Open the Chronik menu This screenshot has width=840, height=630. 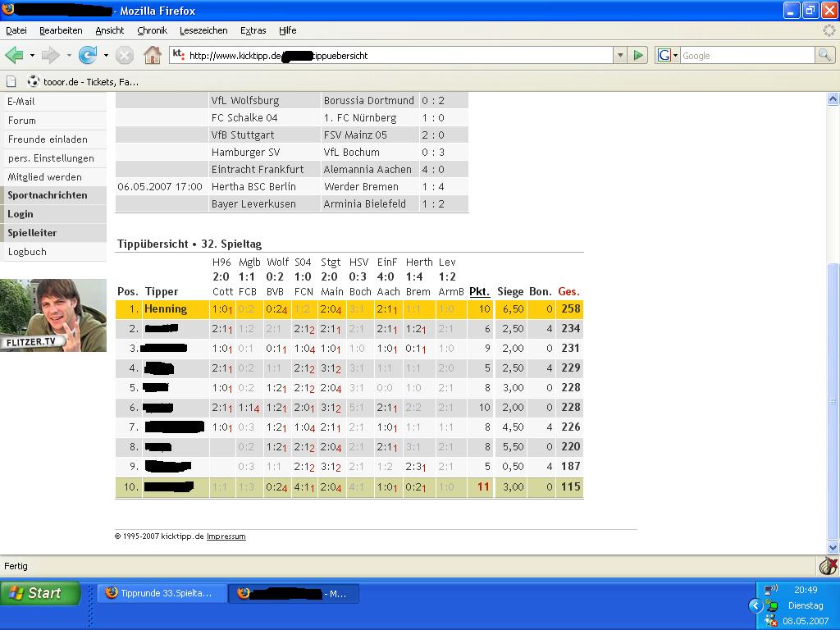[x=152, y=30]
